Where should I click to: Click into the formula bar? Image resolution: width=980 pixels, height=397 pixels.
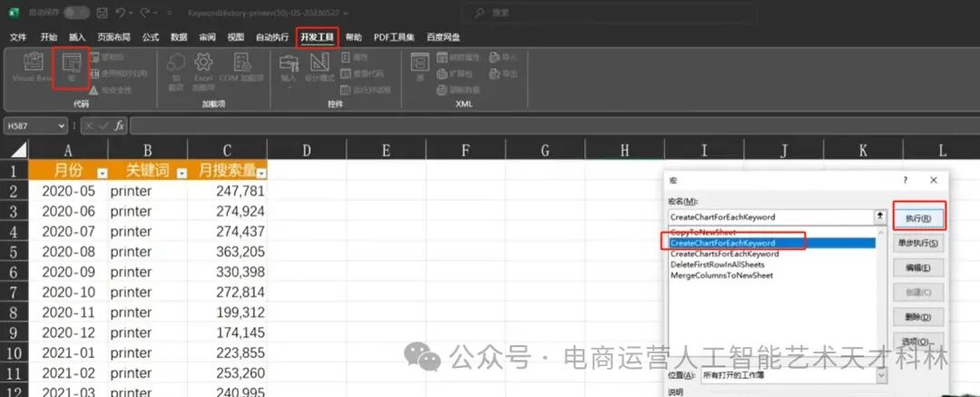[x=554, y=126]
